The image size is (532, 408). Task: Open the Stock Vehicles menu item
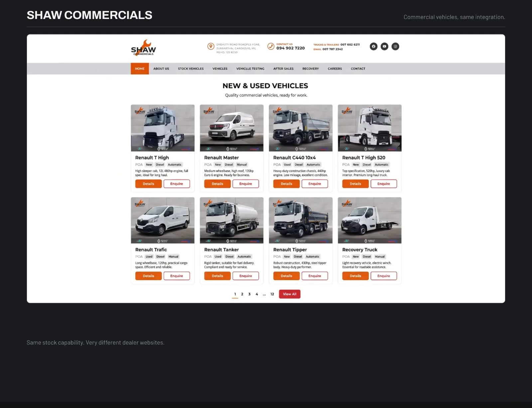191,69
